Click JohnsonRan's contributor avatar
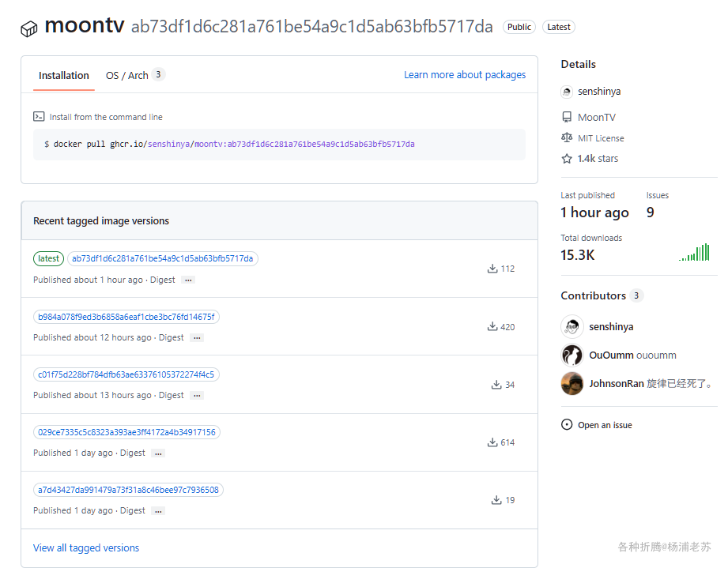This screenshot has width=728, height=568. click(x=572, y=383)
